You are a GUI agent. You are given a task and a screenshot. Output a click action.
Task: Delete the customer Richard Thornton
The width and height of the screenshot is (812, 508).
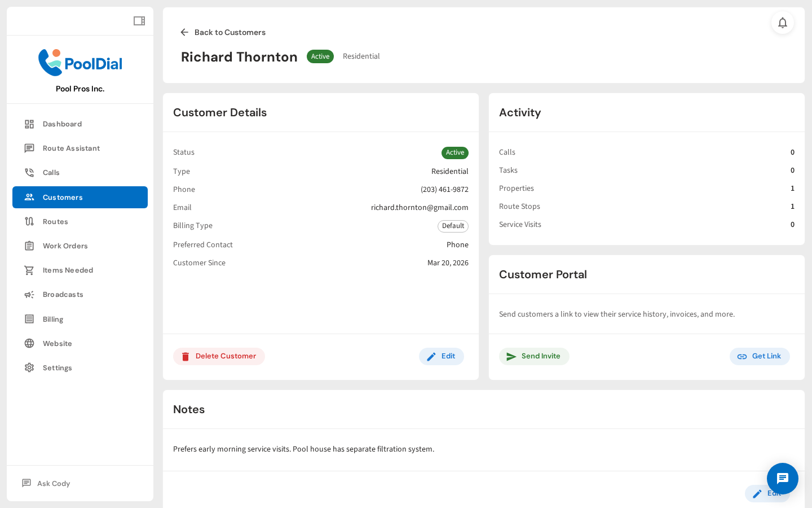click(219, 356)
